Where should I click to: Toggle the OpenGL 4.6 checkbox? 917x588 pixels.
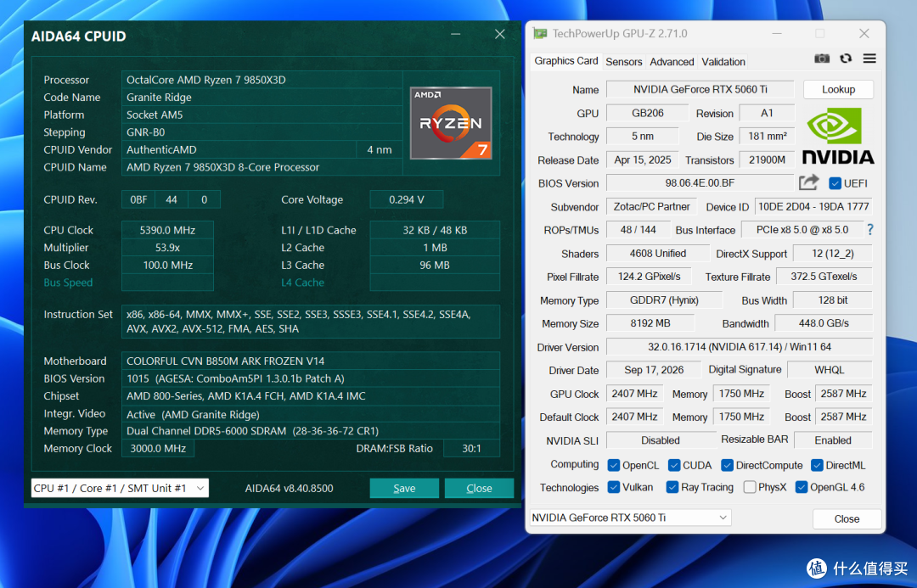(x=802, y=487)
